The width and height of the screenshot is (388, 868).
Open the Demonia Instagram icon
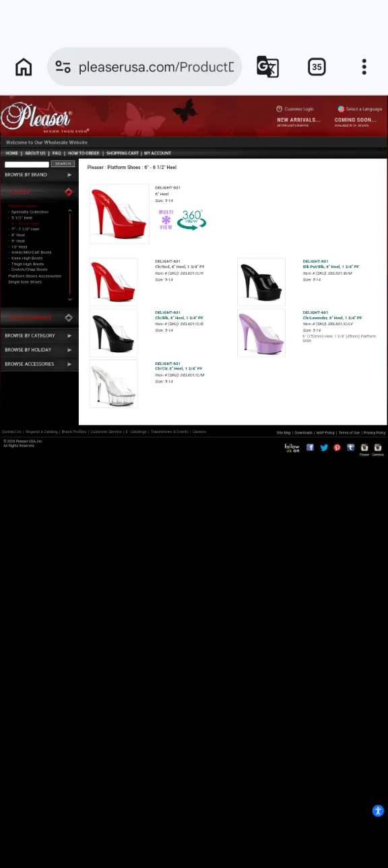pos(378,447)
